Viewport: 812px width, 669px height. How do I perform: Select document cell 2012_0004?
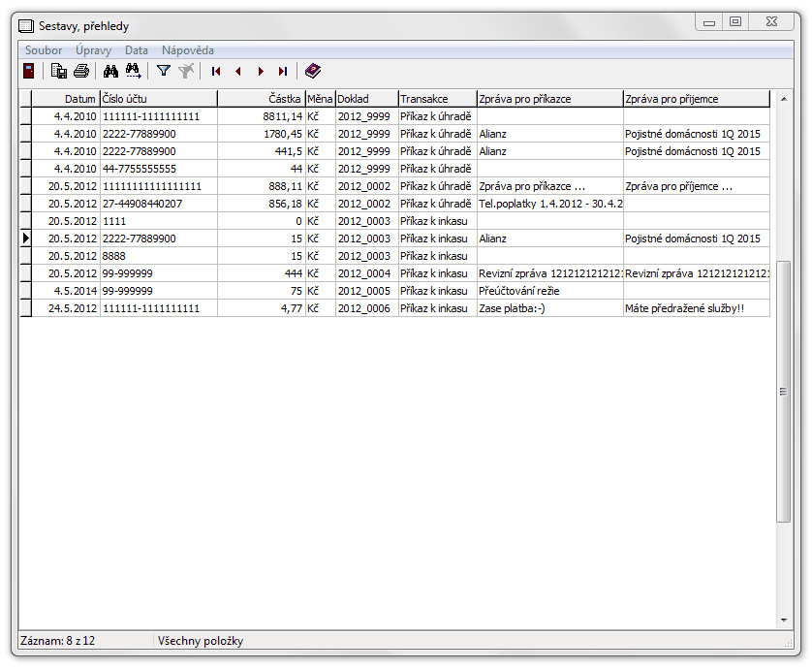(367, 273)
